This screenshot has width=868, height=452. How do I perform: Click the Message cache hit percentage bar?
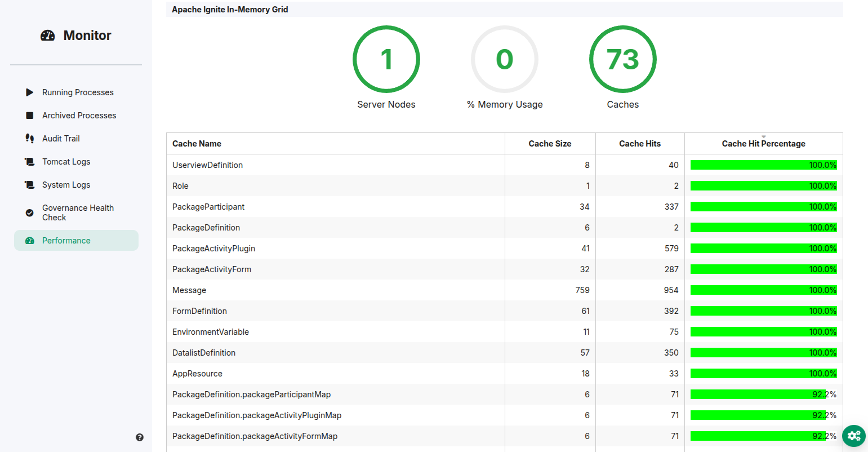point(763,290)
